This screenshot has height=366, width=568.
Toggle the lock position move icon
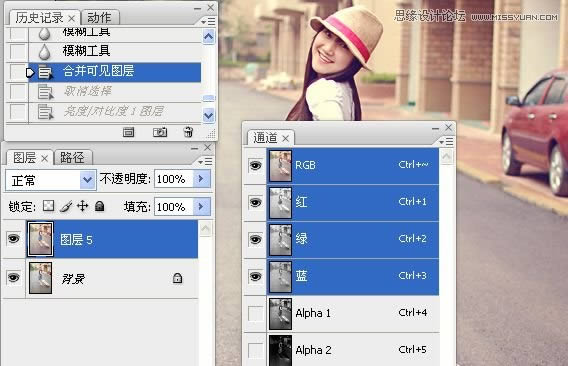tap(83, 206)
